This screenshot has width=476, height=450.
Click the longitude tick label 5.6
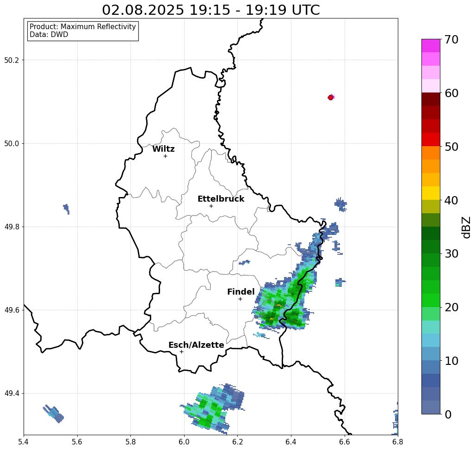tap(77, 442)
